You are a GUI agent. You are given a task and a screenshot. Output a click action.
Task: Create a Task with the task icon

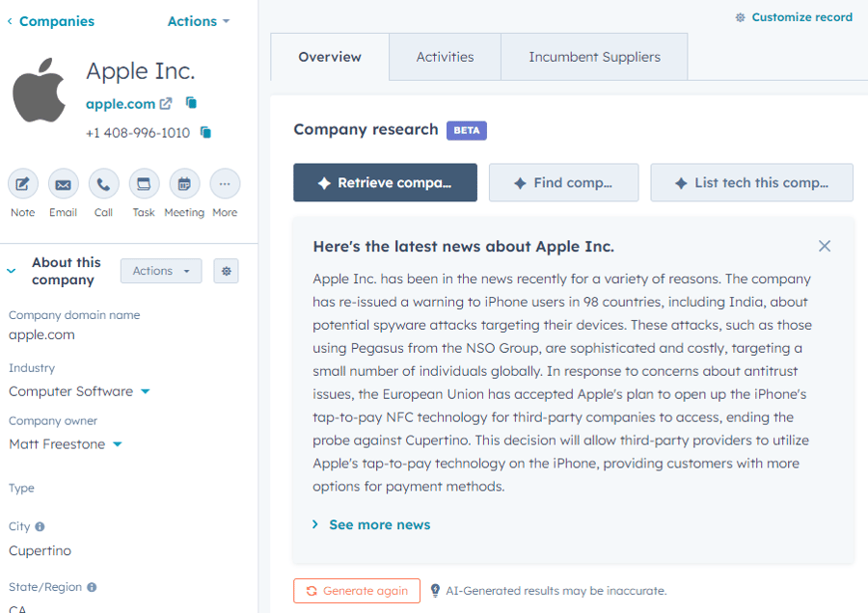point(144,184)
